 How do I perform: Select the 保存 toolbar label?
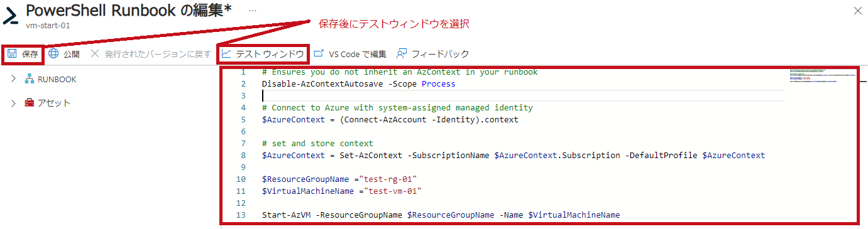(x=30, y=54)
